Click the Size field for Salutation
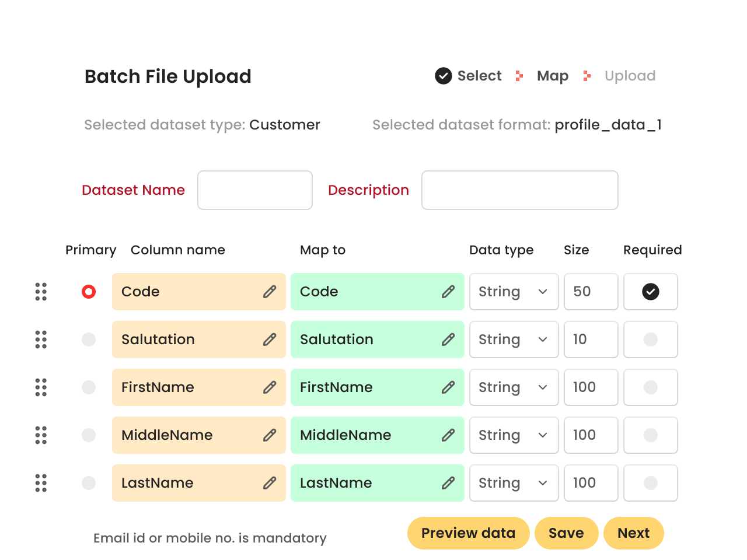747x560 pixels. (591, 339)
